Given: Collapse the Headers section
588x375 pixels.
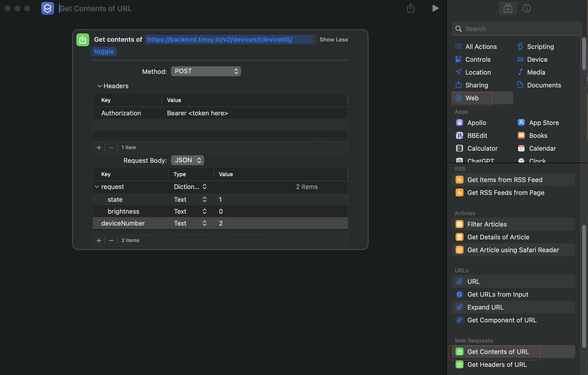Looking at the screenshot, I should pyautogui.click(x=100, y=86).
